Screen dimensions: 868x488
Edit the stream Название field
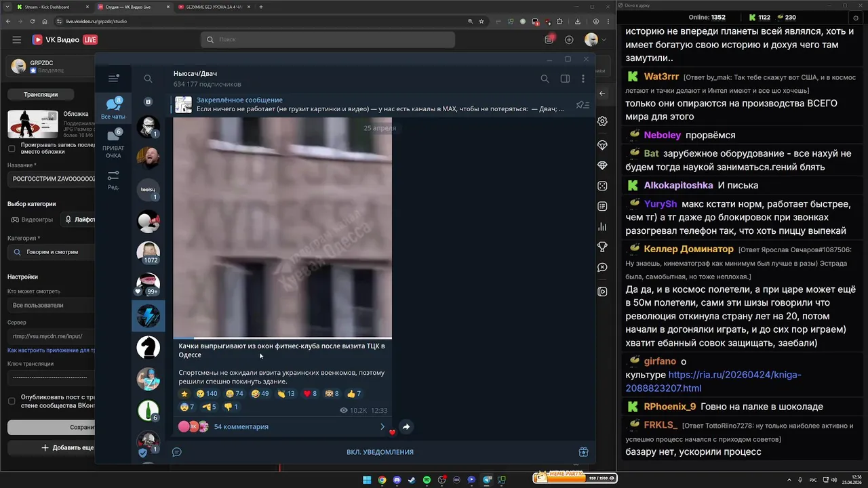click(x=52, y=179)
